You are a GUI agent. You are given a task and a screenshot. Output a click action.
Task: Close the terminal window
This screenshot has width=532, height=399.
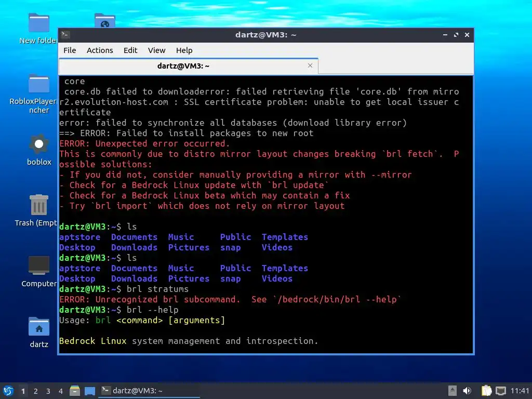click(467, 35)
